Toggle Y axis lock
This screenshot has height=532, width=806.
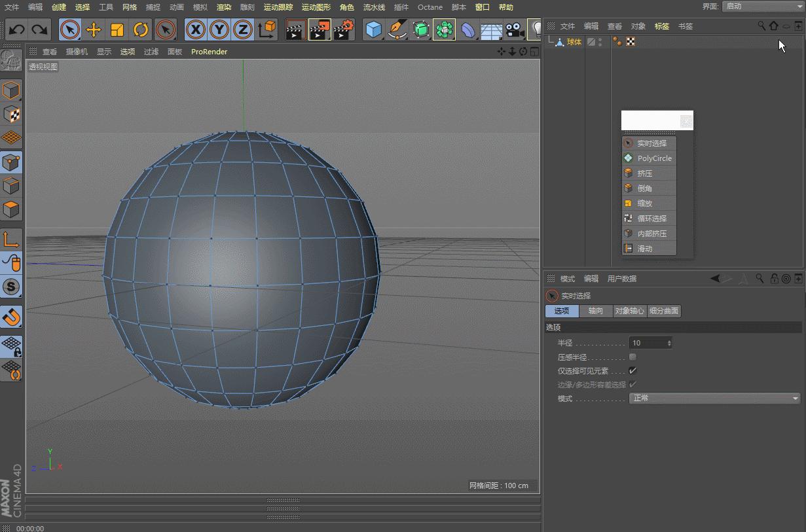click(219, 29)
